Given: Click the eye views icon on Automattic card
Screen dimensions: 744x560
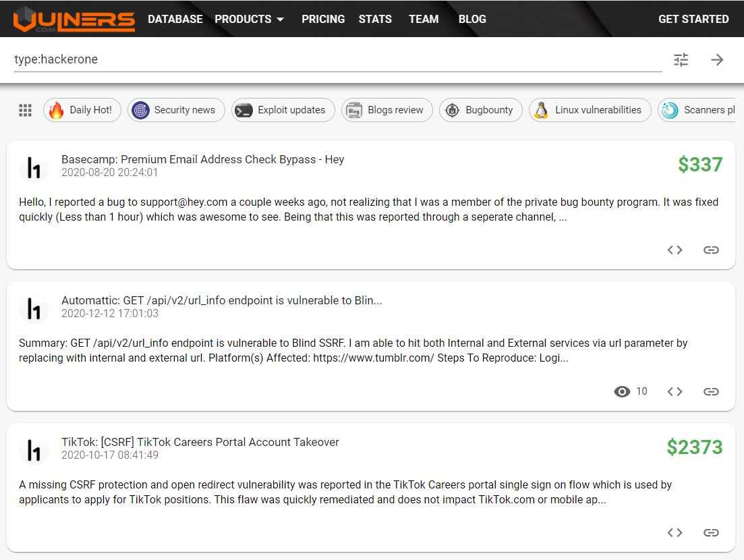Looking at the screenshot, I should pyautogui.click(x=622, y=391).
